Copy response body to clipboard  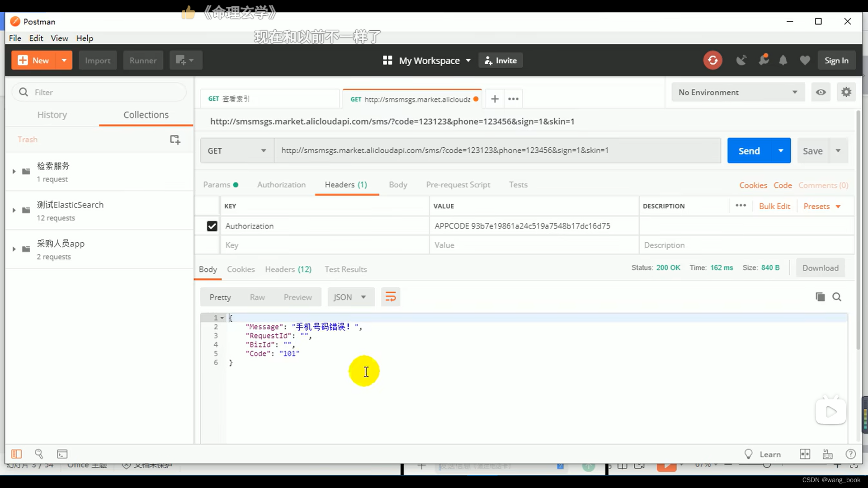(x=820, y=297)
